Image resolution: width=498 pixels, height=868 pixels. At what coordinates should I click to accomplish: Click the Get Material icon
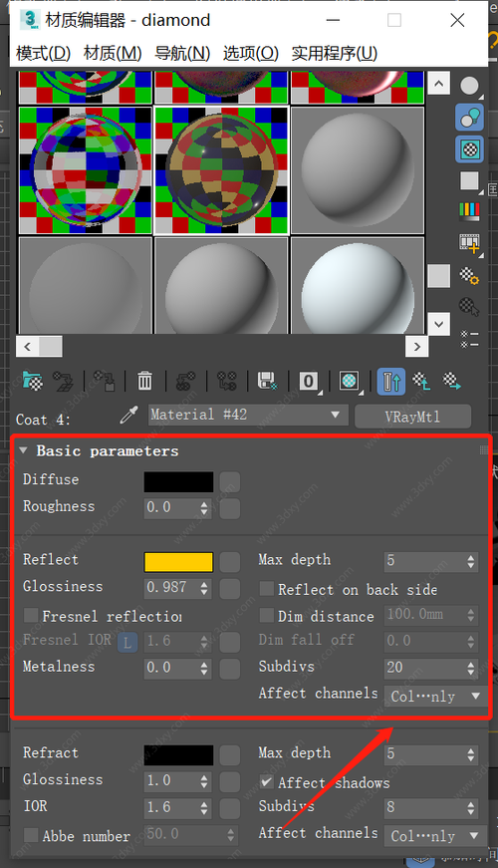point(33,381)
